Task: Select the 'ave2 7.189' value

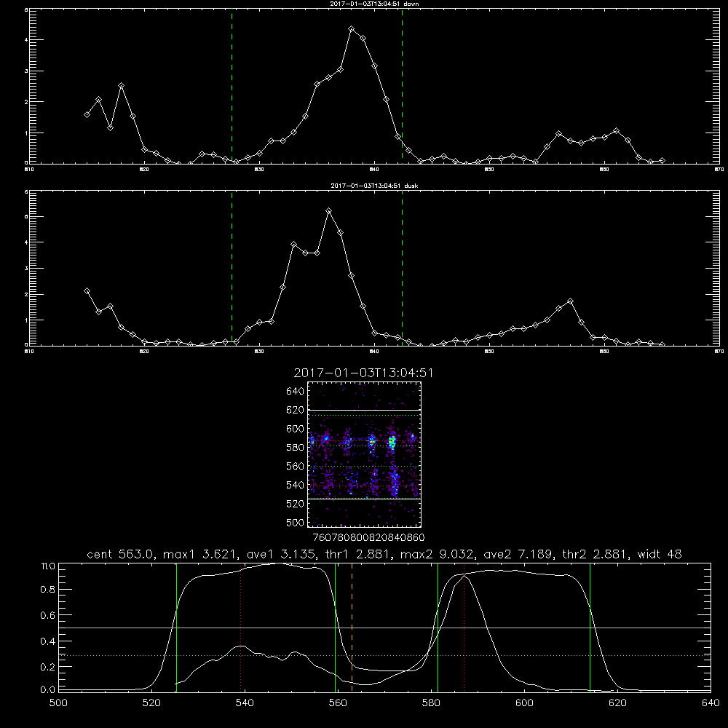Action: click(x=518, y=554)
